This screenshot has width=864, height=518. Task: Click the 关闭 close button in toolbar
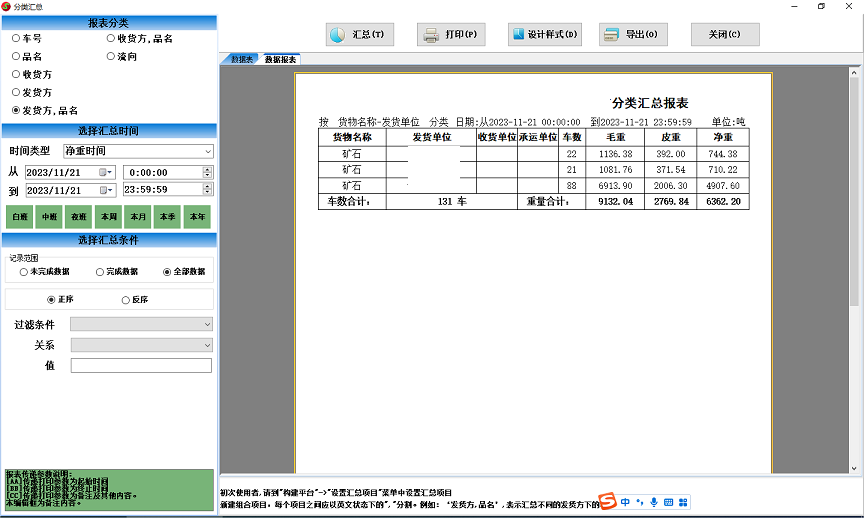coord(725,35)
